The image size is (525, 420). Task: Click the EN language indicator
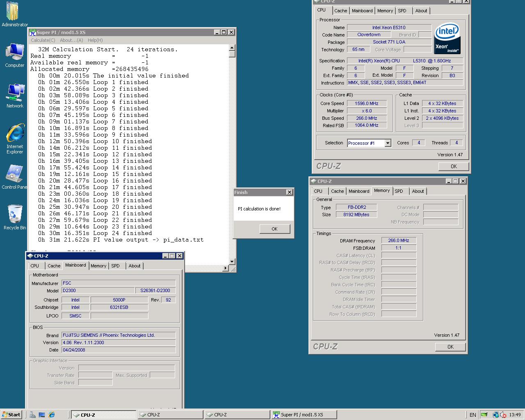472,415
